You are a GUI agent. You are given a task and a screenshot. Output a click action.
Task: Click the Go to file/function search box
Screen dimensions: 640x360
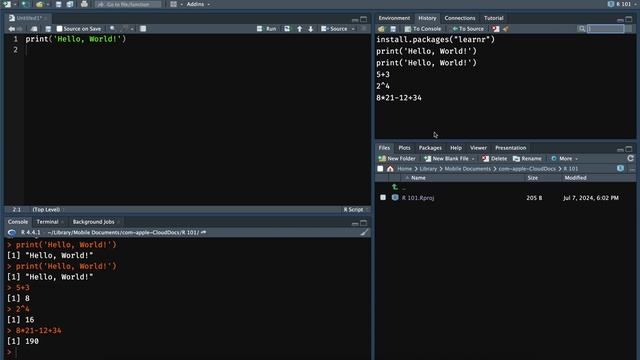[x=128, y=4]
